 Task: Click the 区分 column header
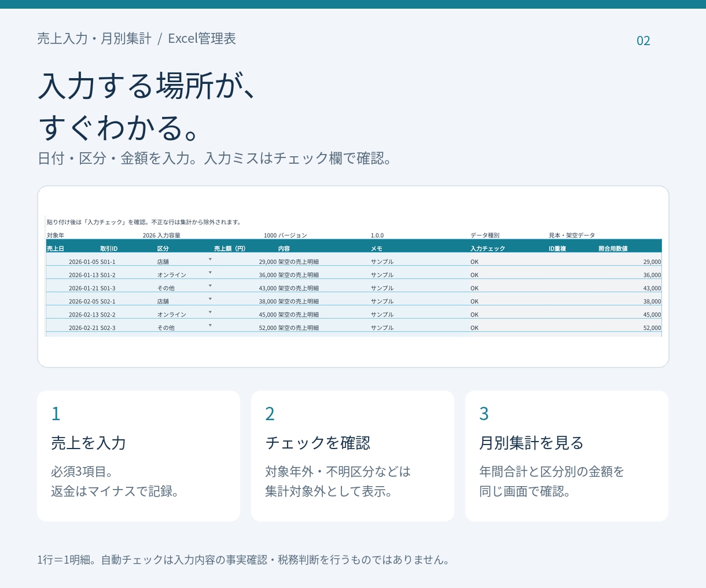pos(163,249)
